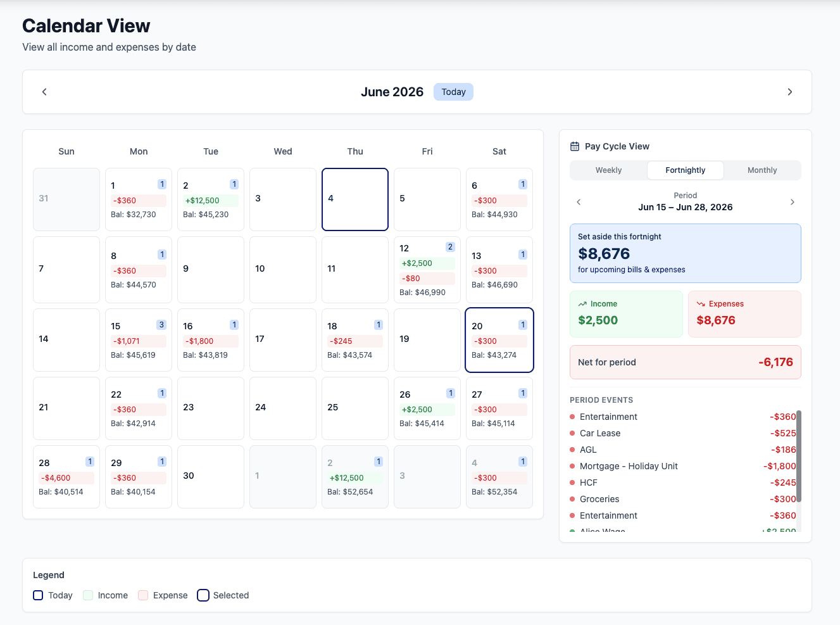The image size is (840, 625).
Task: Open June 2 with +$12,500 income
Action: [x=211, y=199]
